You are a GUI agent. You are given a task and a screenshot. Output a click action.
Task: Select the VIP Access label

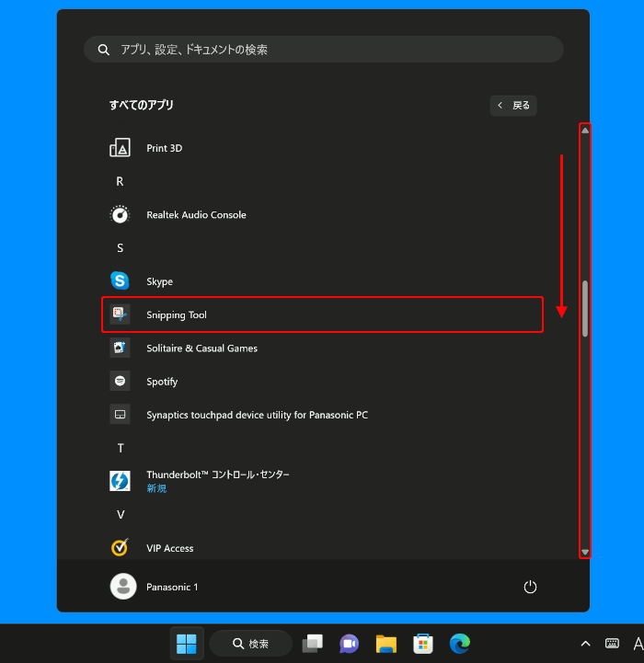[x=169, y=548]
